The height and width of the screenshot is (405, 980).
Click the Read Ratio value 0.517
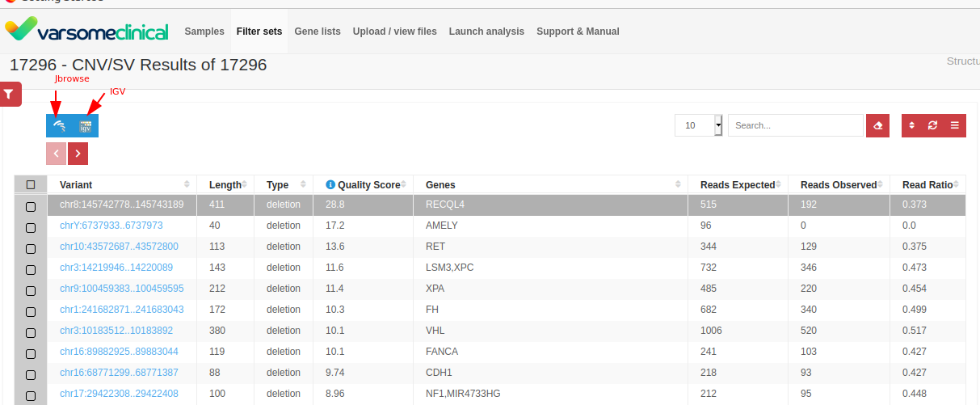tap(915, 331)
